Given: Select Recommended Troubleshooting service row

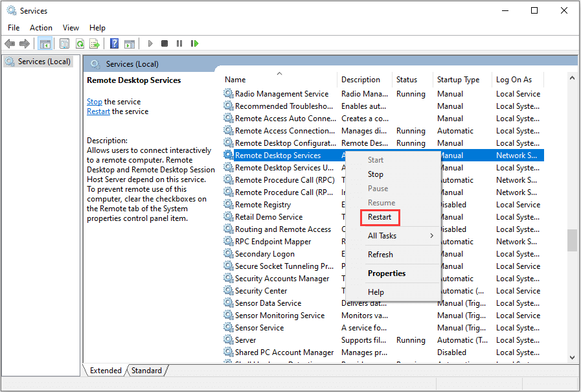Looking at the screenshot, I should tap(383, 106).
